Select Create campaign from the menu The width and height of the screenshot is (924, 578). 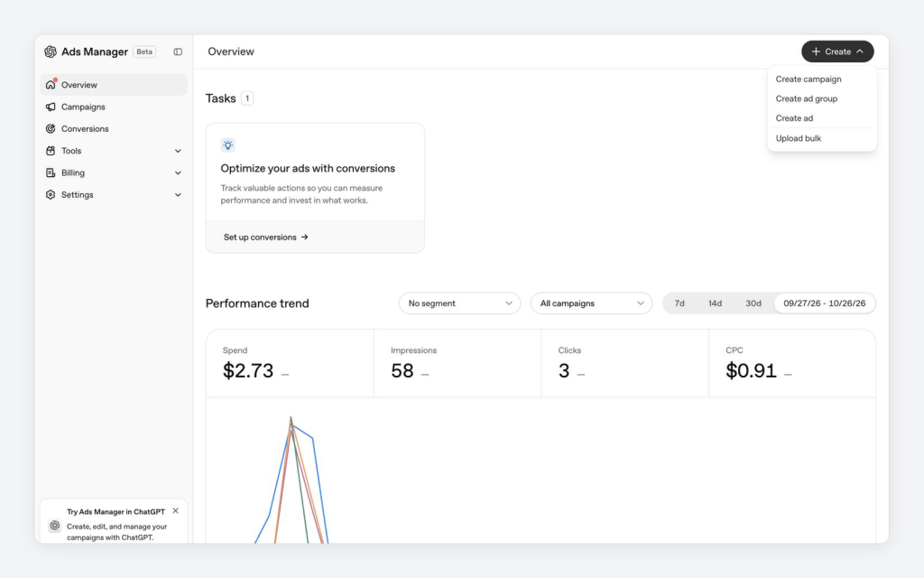[x=808, y=79]
